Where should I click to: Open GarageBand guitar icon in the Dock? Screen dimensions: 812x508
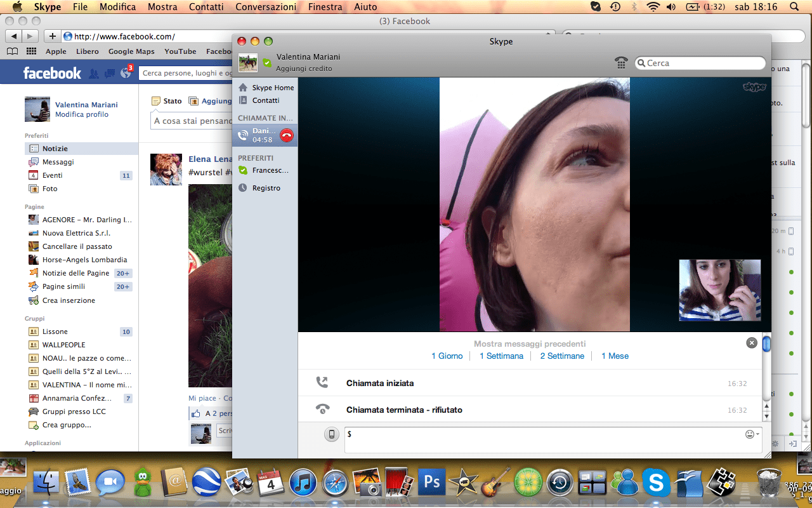496,483
